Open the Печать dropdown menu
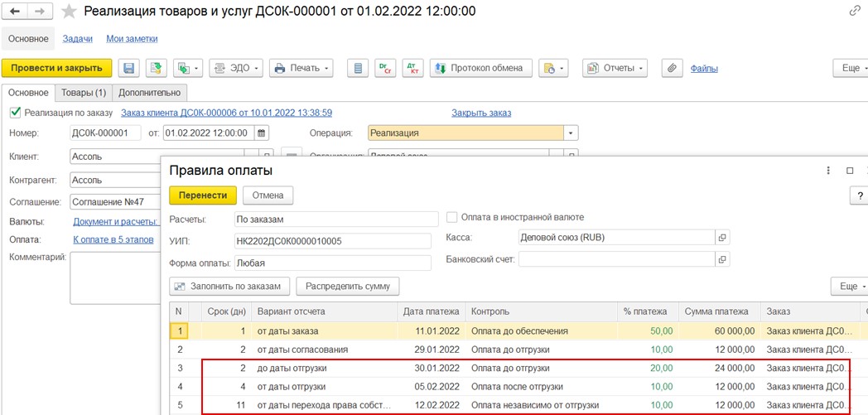 (301, 68)
